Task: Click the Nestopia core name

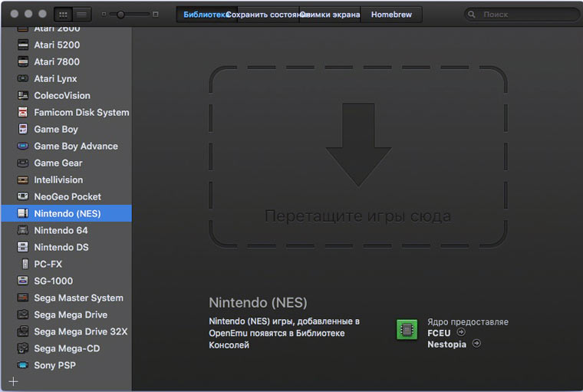Action: pos(446,344)
